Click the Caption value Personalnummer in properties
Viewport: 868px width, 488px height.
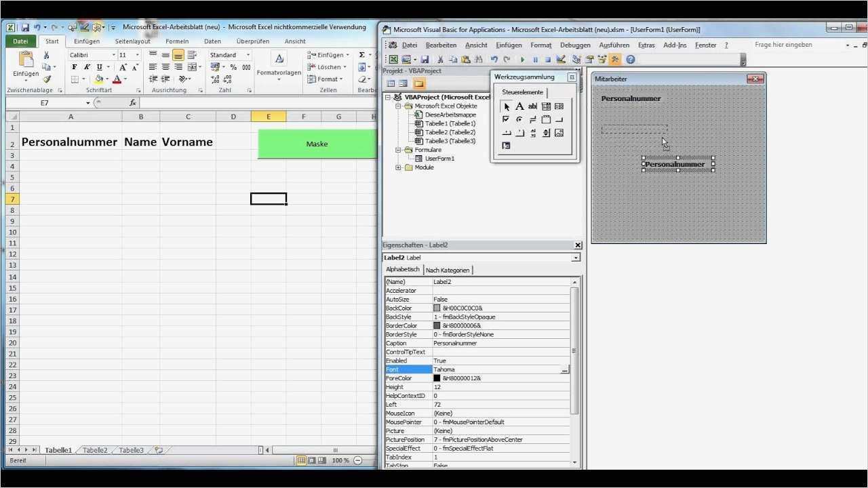point(455,343)
